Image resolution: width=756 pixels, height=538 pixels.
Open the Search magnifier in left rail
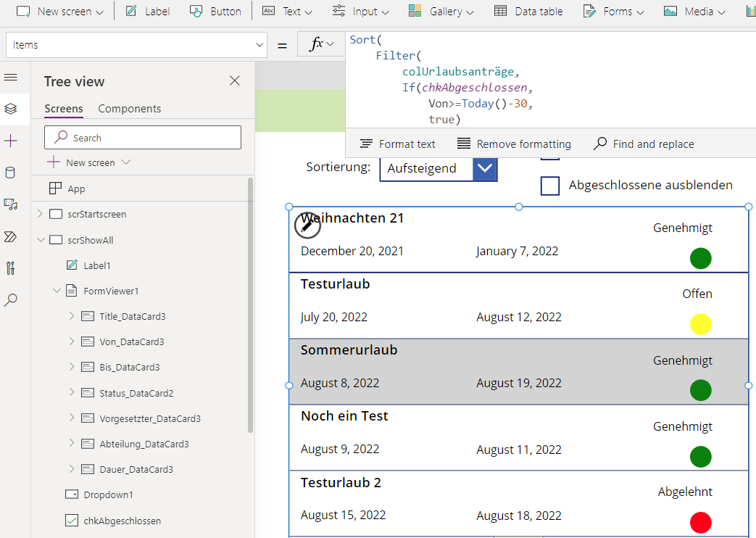click(x=11, y=300)
